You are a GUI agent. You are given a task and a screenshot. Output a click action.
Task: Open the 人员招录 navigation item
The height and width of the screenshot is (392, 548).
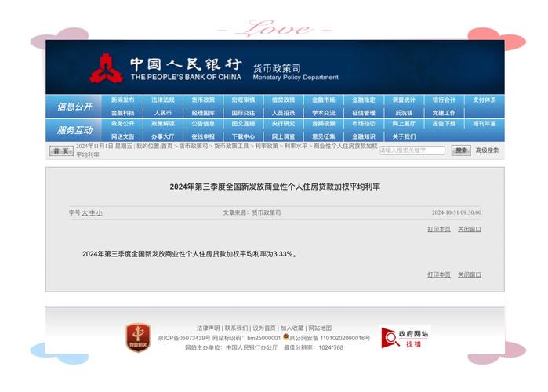click(x=284, y=113)
